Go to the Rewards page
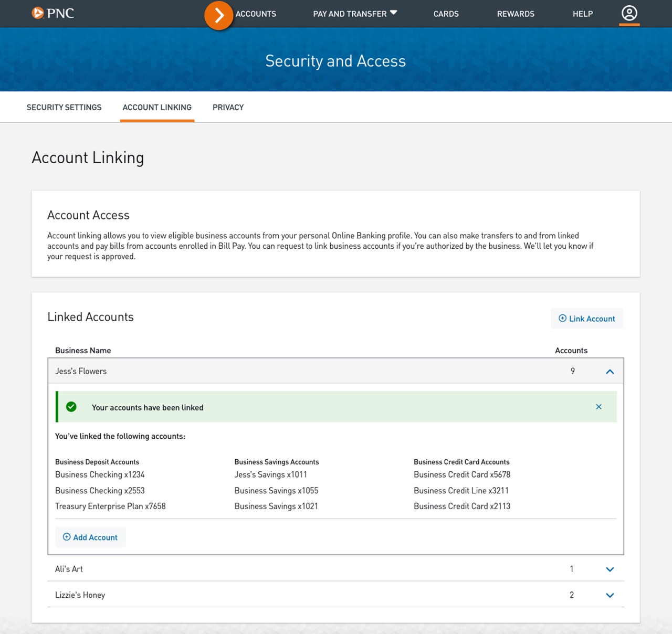 [516, 14]
